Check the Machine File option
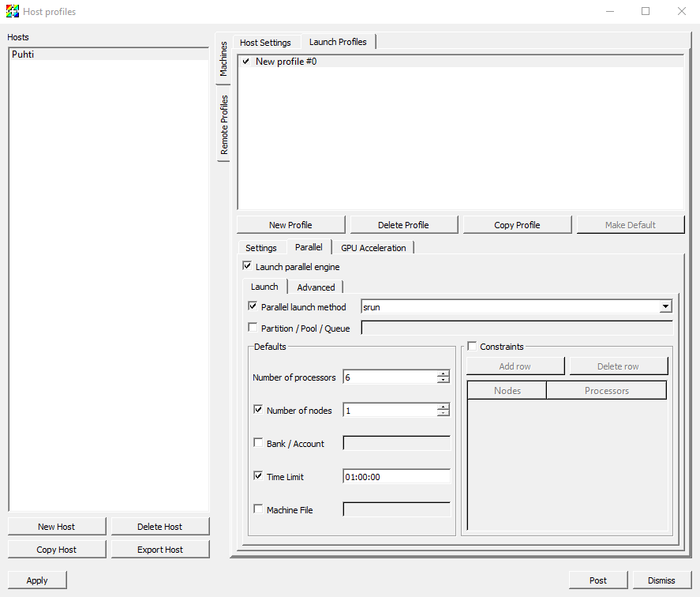Screen dimensions: 700x597 click(258, 509)
